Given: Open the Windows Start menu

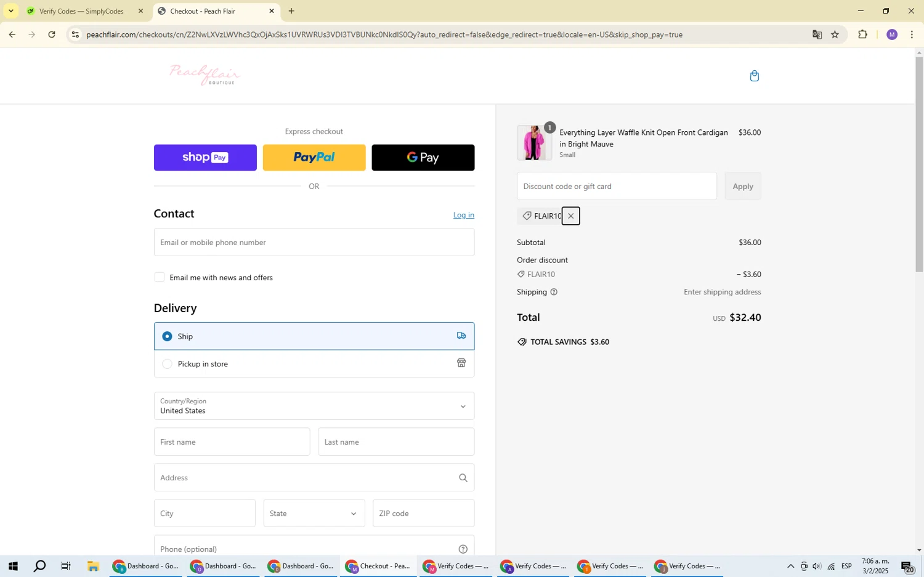Looking at the screenshot, I should [12, 567].
